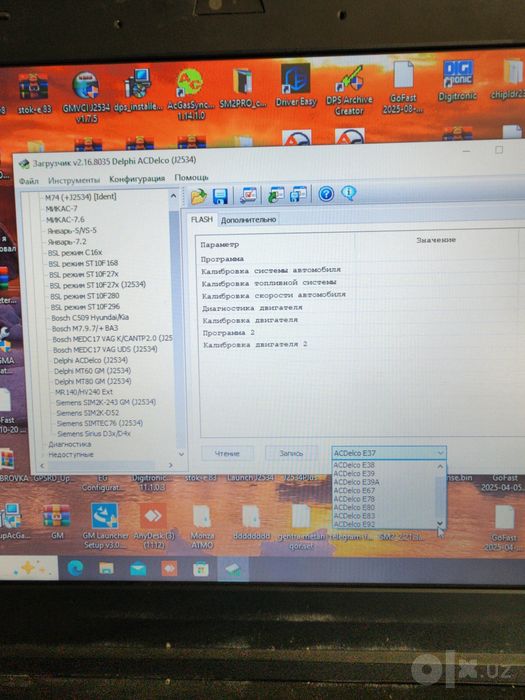This screenshot has height=700, width=525.
Task: Open SM2PRO desktop archive icon
Action: pos(243,88)
